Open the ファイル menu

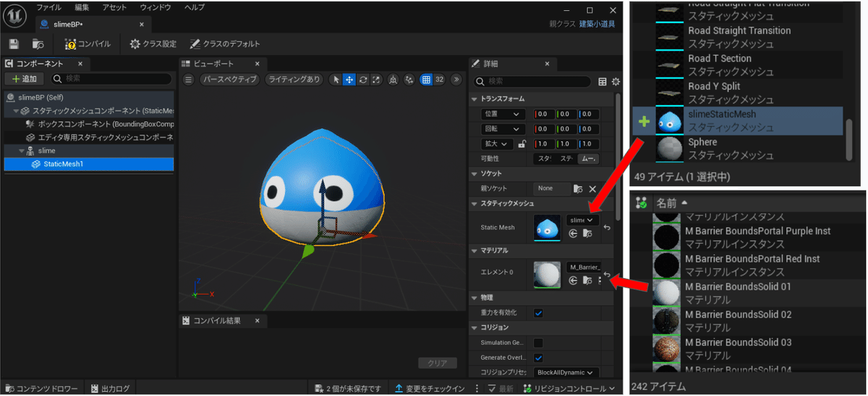(49, 7)
